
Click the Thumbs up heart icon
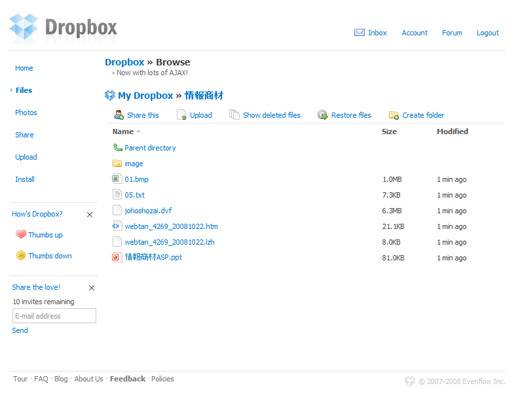(21, 234)
